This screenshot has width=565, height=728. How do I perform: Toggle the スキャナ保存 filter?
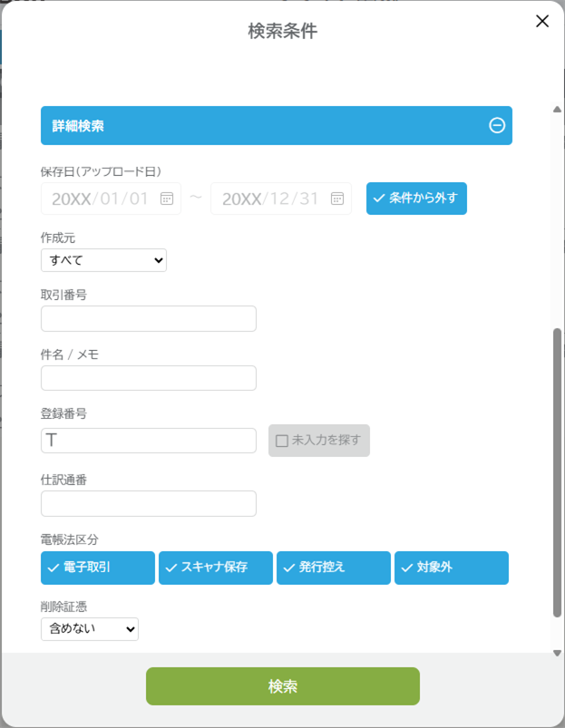click(x=216, y=568)
